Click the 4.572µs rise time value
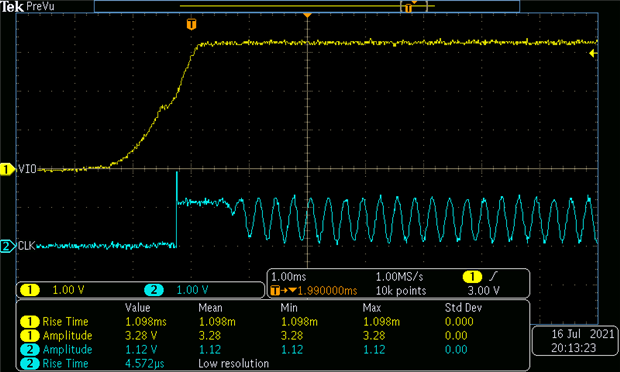 145,364
